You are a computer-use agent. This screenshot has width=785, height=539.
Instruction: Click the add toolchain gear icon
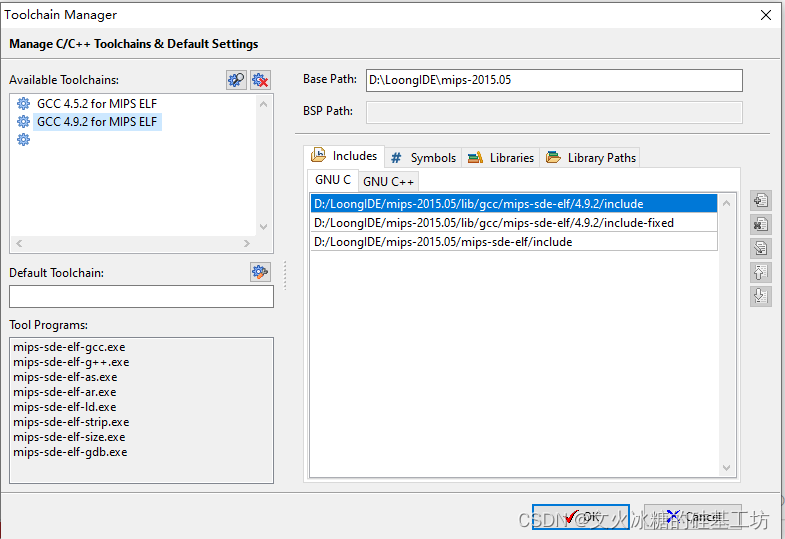pos(236,80)
